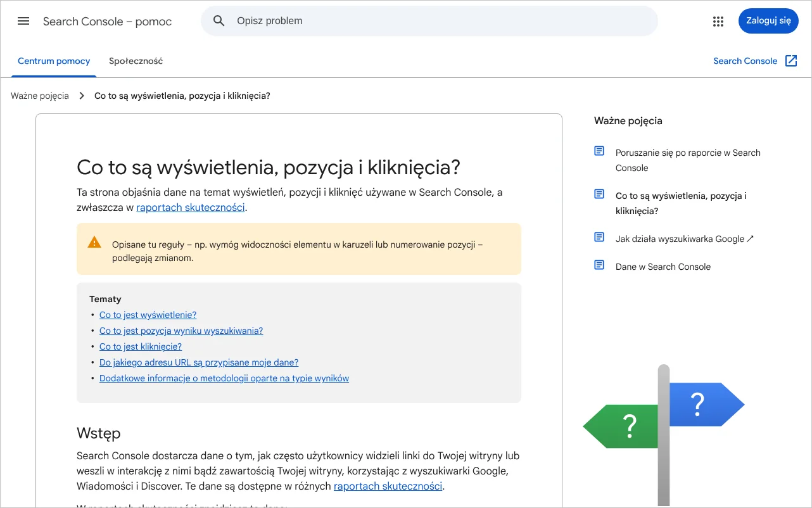Click the document icon beside Co to są wyświetlenia sidebar item

click(x=599, y=194)
